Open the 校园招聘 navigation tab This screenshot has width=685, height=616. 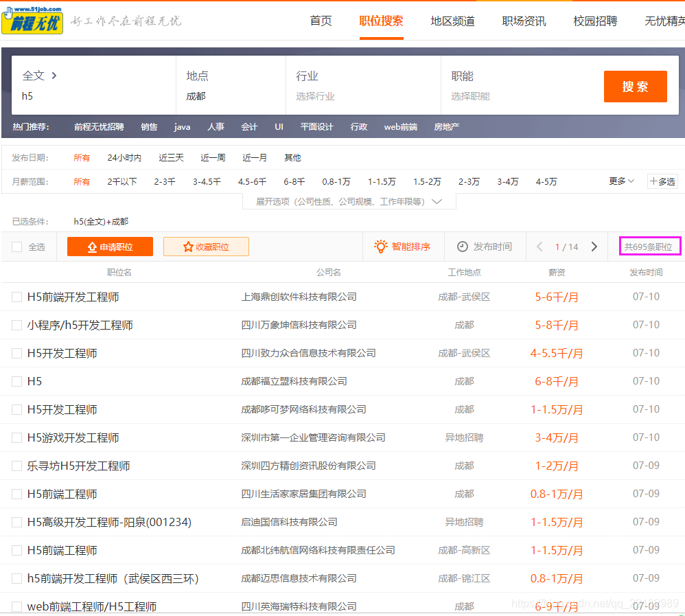595,21
